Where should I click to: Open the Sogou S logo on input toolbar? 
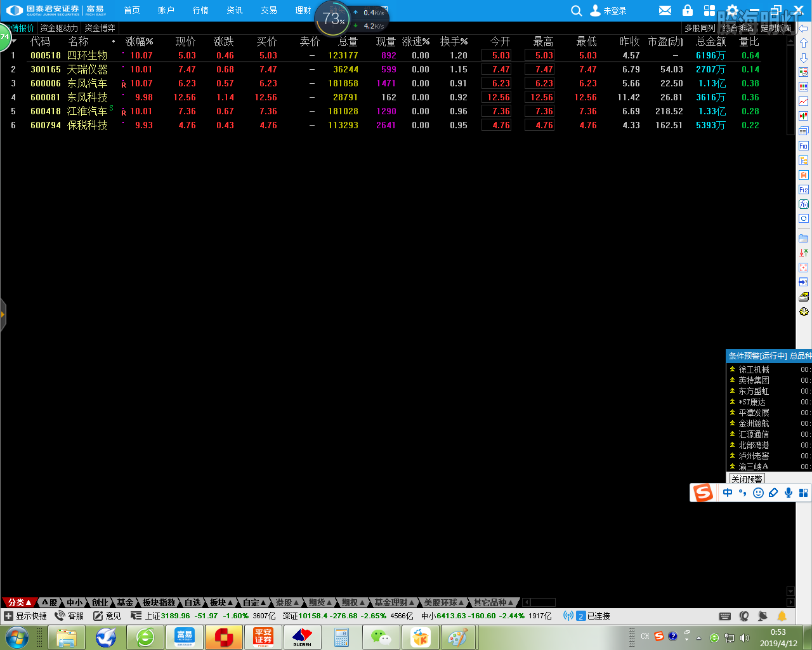click(703, 493)
